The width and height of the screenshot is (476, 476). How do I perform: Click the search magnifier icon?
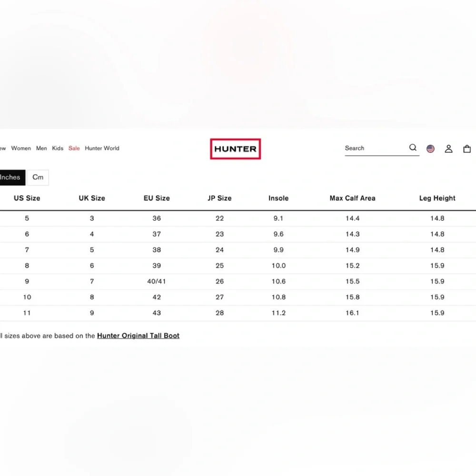point(413,148)
